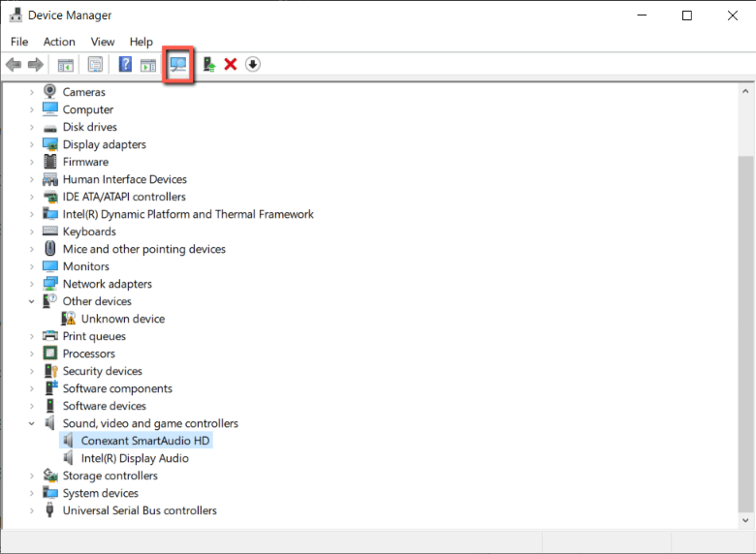The image size is (756, 554).
Task: Click the vertical scrollbar thumb
Action: [745, 334]
